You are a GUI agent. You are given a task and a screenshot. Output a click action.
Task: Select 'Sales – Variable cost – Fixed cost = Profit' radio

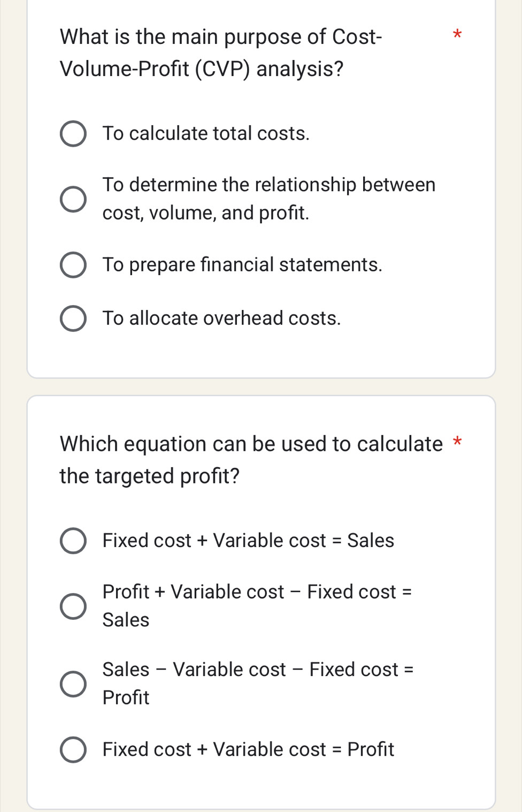pyautogui.click(x=73, y=684)
